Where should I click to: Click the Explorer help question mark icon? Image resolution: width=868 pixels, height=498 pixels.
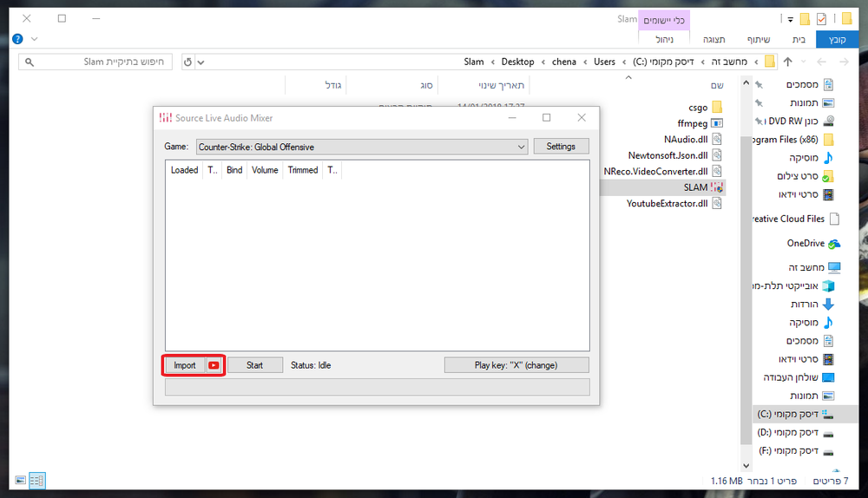[x=17, y=39]
